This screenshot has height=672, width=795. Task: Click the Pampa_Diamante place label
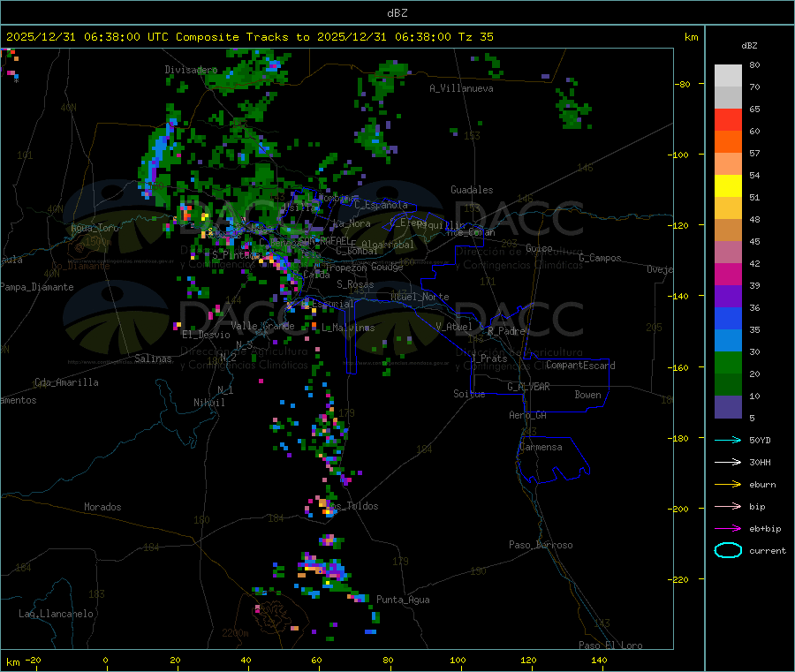[x=37, y=287]
